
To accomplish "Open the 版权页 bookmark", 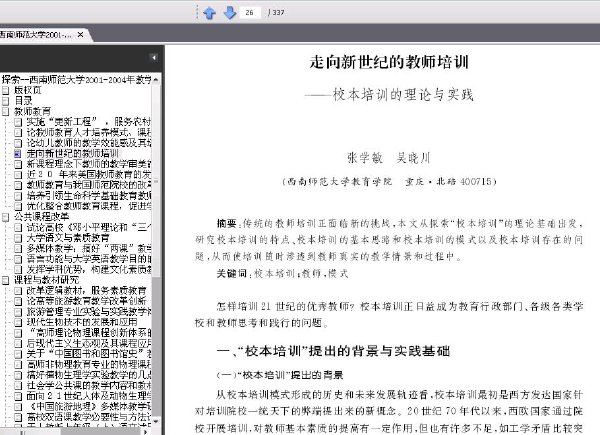I will pos(28,90).
